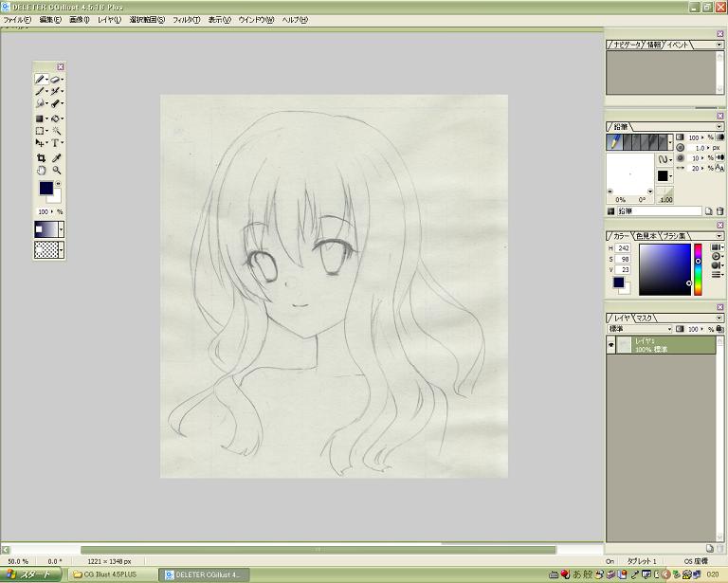
Task: Click the new layer icon at layer panel bottom
Action: point(709,549)
